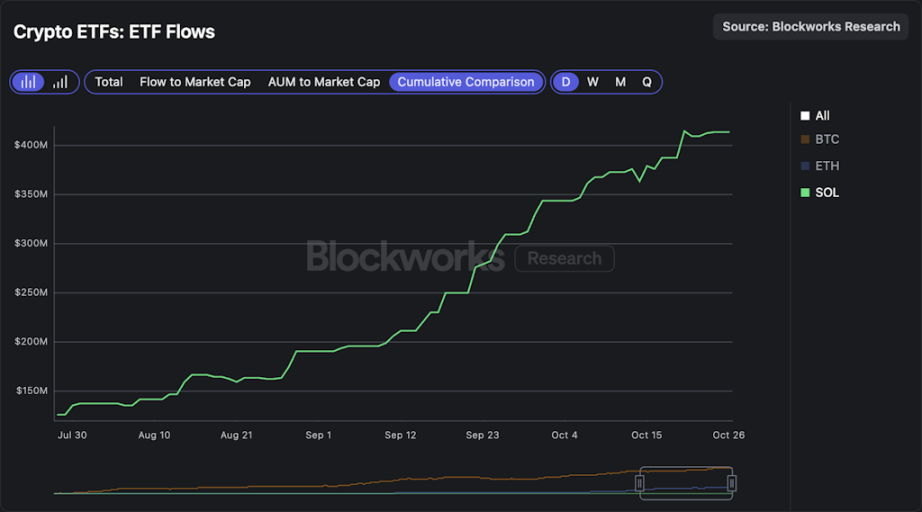Click the green SOL legend marker
The width and height of the screenshot is (922, 512).
805,192
